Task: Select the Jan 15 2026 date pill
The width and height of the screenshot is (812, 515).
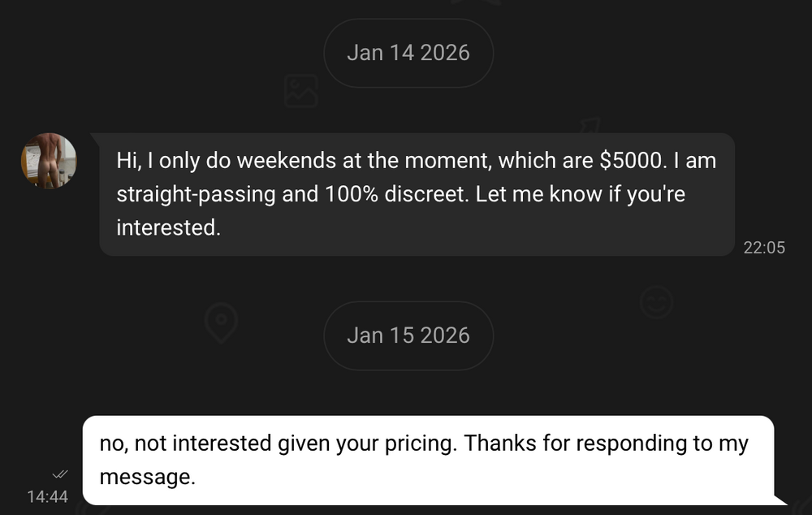Action: tap(408, 335)
